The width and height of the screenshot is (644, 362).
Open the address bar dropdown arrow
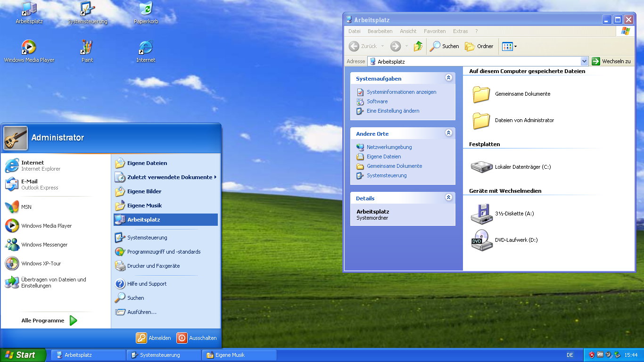(584, 61)
